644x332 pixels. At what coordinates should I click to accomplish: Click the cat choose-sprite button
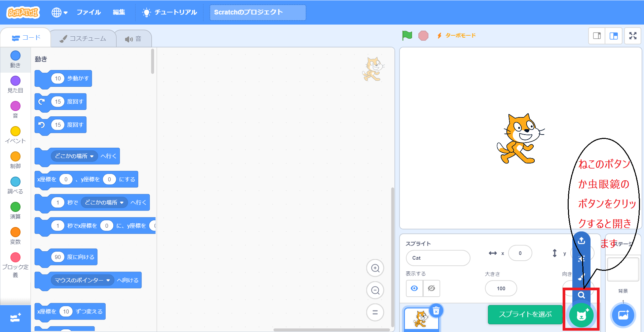pyautogui.click(x=581, y=316)
